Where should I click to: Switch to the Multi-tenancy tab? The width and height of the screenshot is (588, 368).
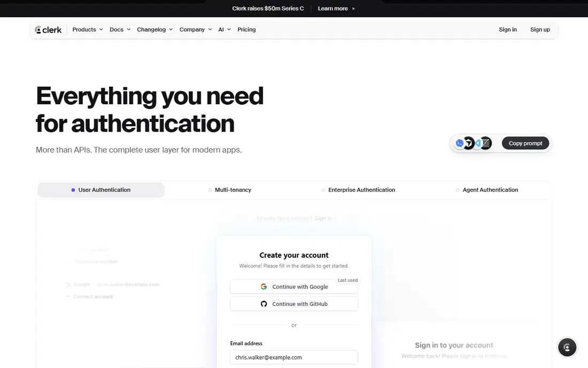[x=229, y=190]
